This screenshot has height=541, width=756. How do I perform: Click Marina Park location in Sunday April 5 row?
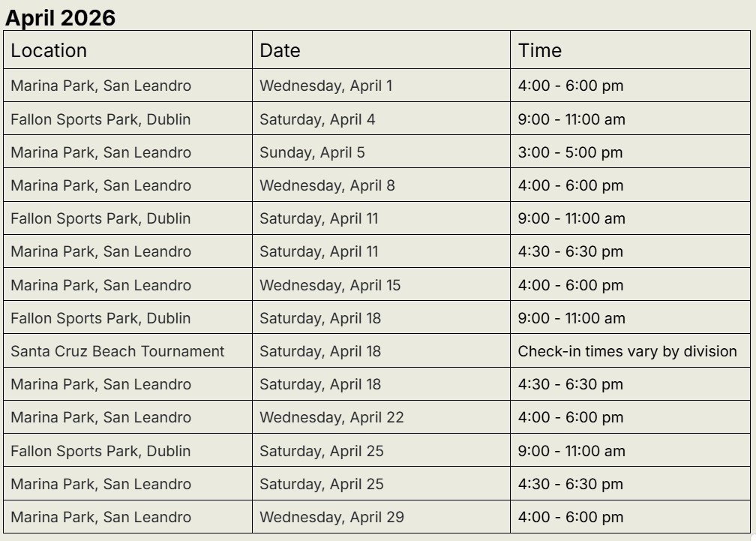[100, 152]
